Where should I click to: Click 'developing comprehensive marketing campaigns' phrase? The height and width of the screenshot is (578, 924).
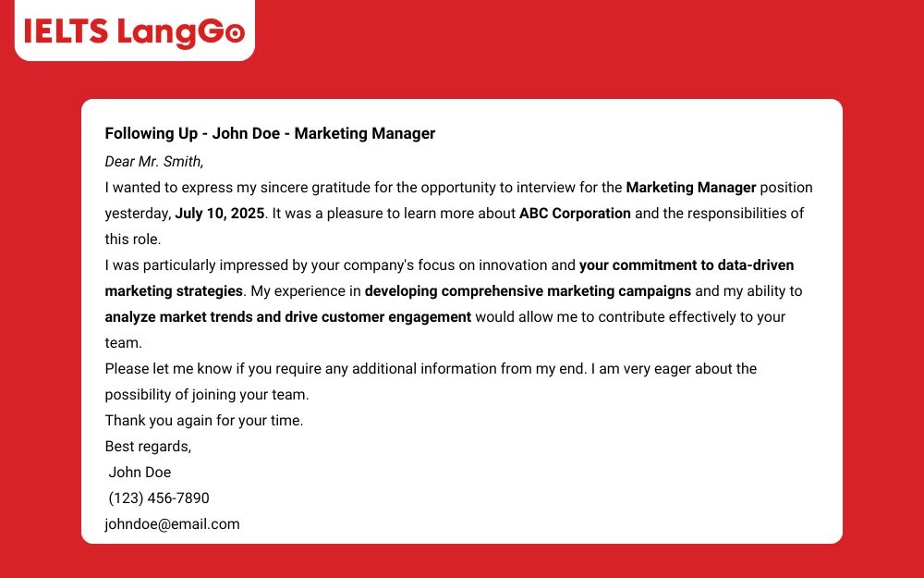coord(528,290)
